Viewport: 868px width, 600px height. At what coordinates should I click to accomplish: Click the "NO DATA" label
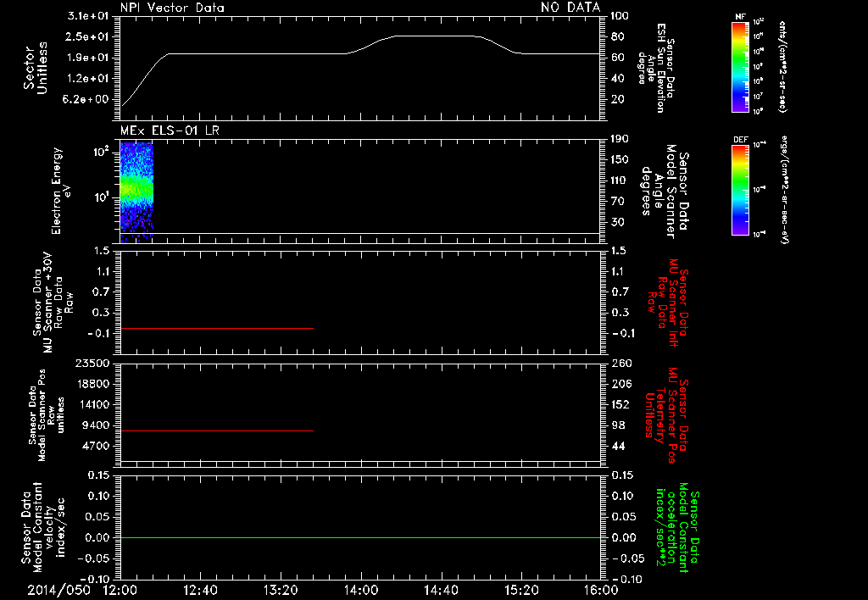tap(570, 7)
